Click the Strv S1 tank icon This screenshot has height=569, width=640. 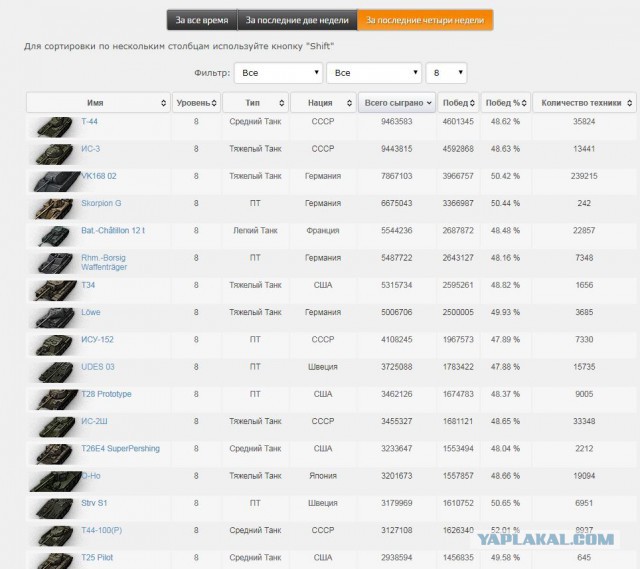click(x=55, y=509)
